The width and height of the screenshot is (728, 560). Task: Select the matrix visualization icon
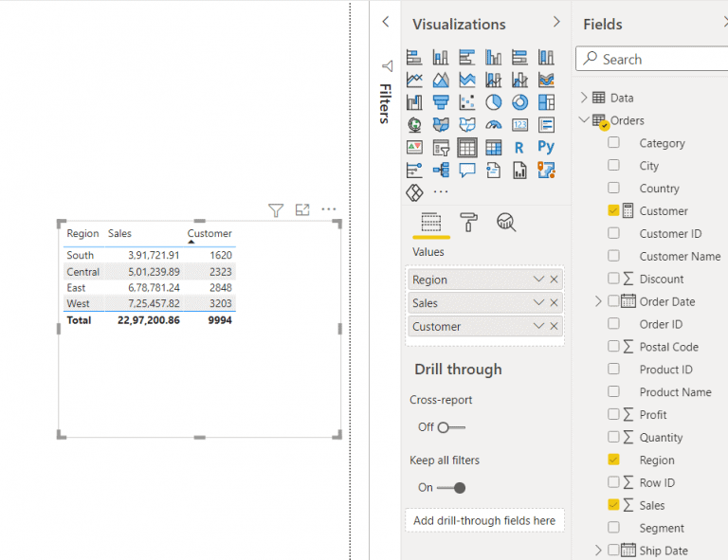point(494,148)
